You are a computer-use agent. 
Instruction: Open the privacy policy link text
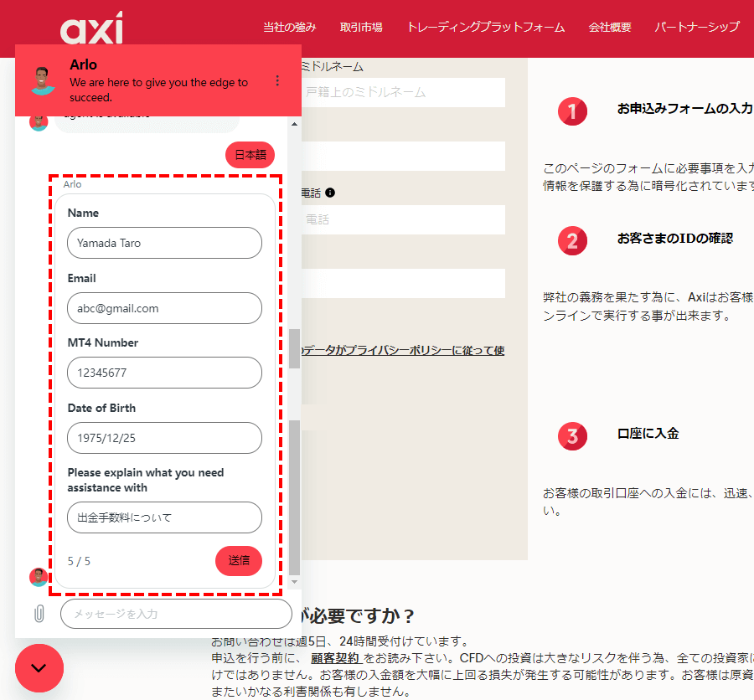point(403,351)
